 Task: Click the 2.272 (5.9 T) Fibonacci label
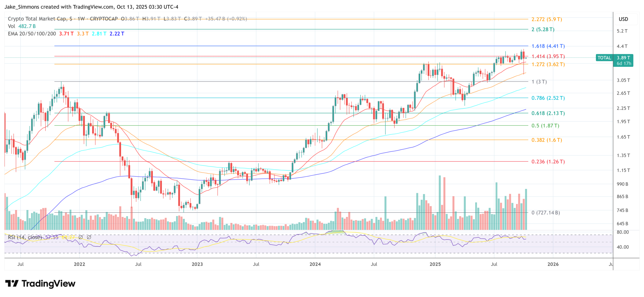tap(547, 19)
